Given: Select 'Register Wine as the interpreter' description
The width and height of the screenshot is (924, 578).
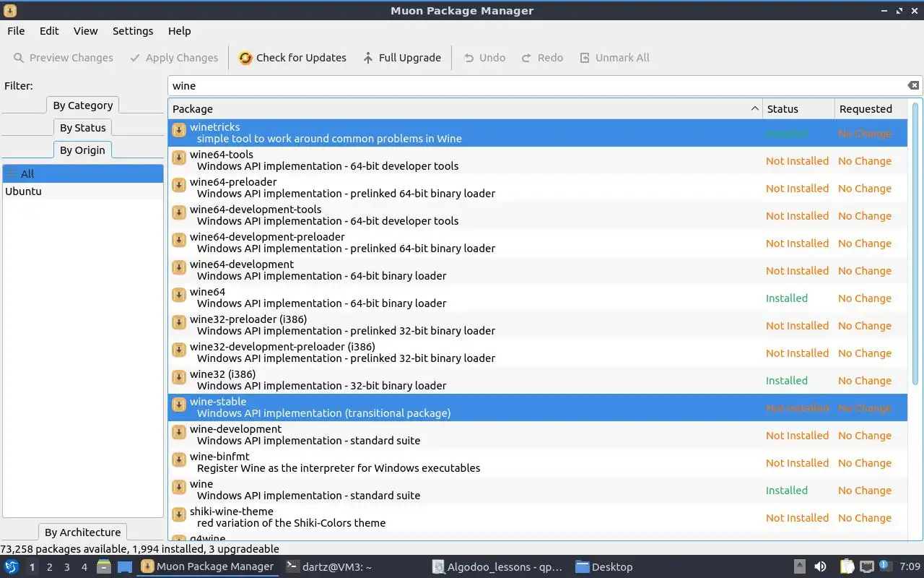Looking at the screenshot, I should 339,468.
